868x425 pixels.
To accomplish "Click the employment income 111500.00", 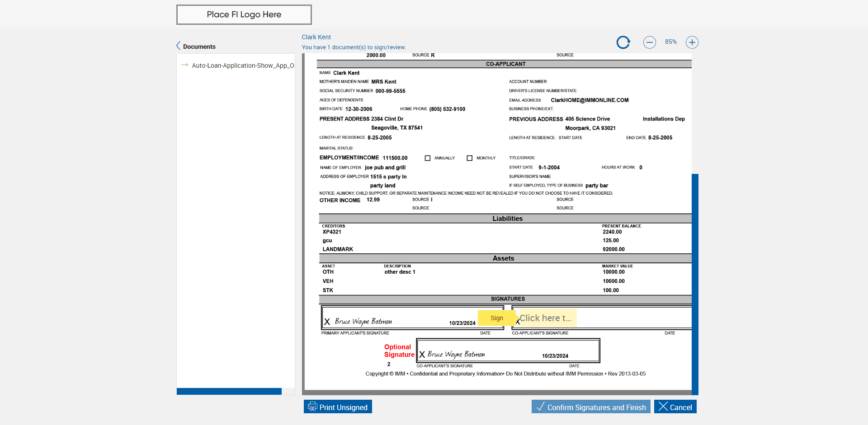I will 395,158.
